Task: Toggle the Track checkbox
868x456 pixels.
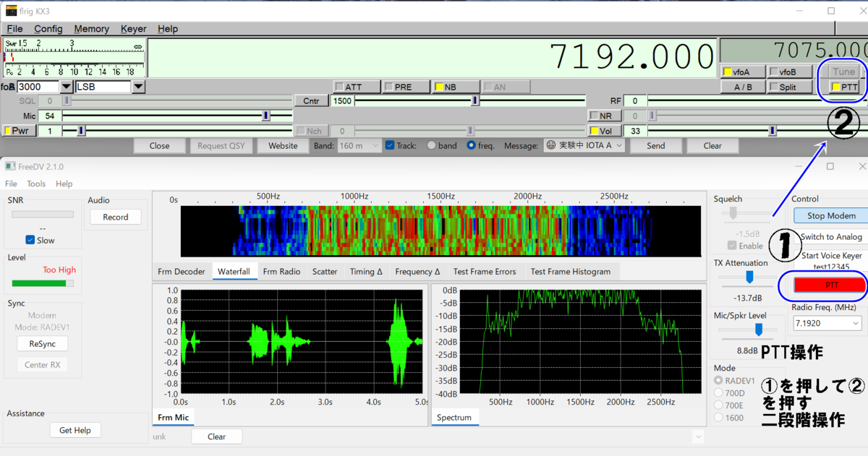Action: (x=390, y=145)
